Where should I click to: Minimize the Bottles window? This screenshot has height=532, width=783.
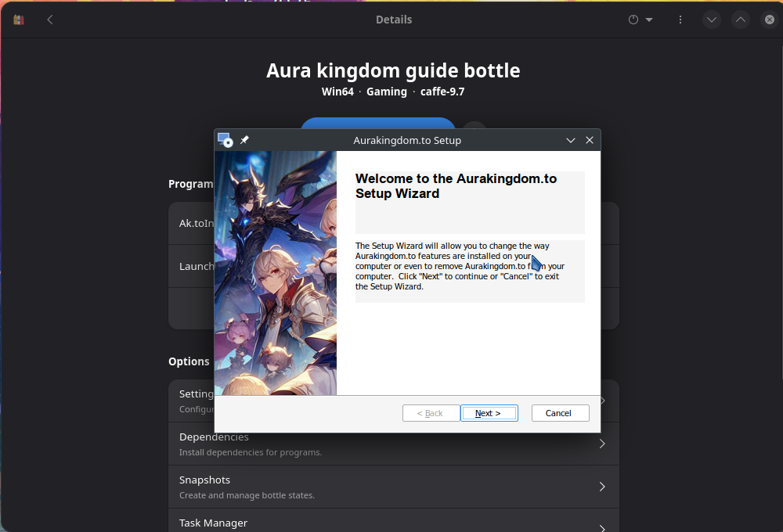[712, 20]
